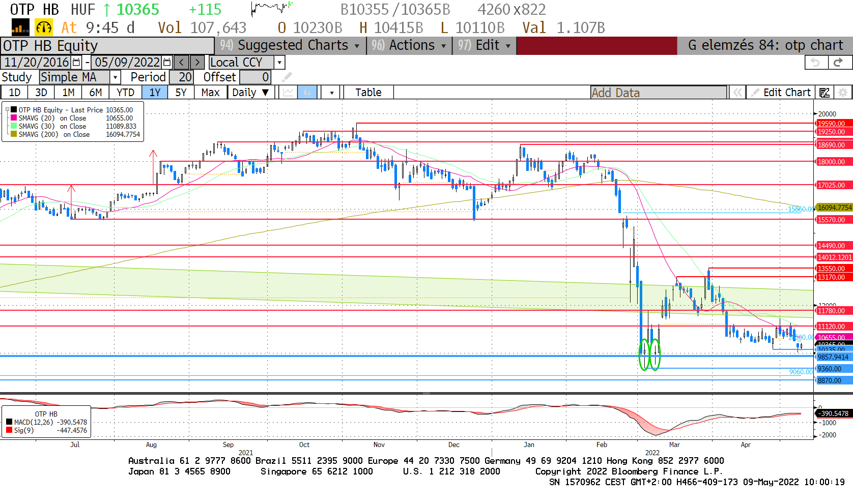Open end date calendar picker

coord(167,63)
